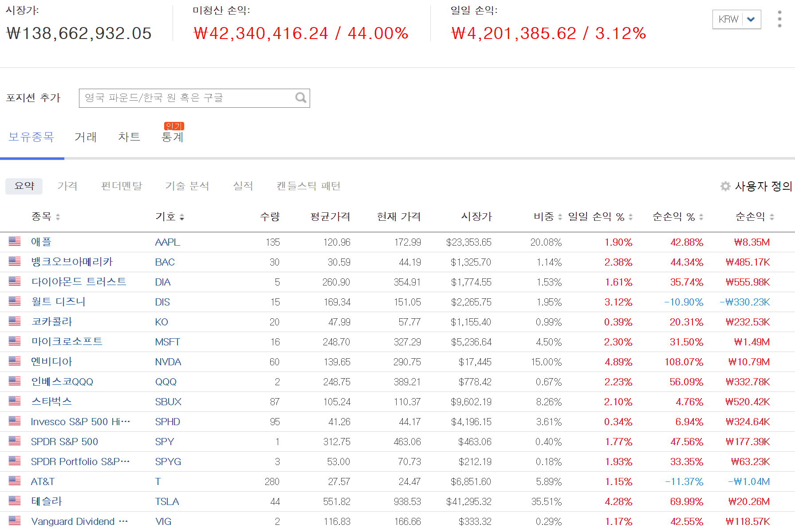Click the US flag beside AT&T
This screenshot has width=795, height=532.
click(15, 481)
